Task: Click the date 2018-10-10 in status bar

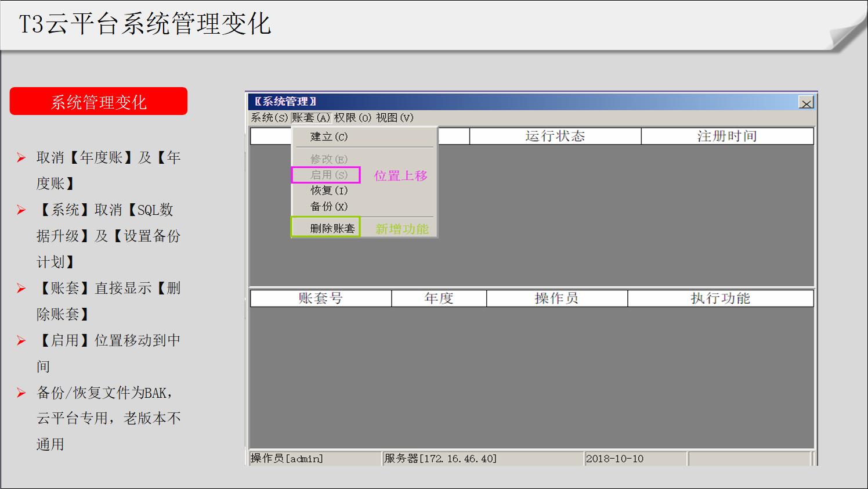Action: (615, 458)
